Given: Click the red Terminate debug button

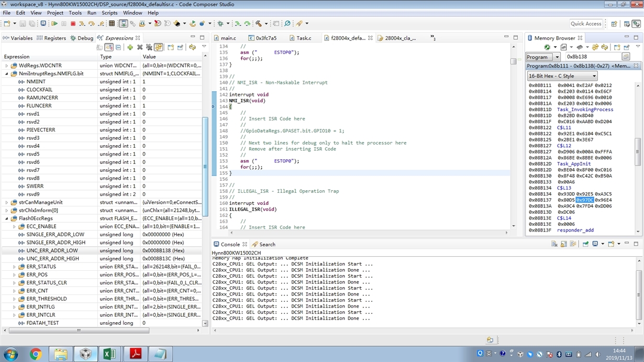Looking at the screenshot, I should (x=73, y=24).
